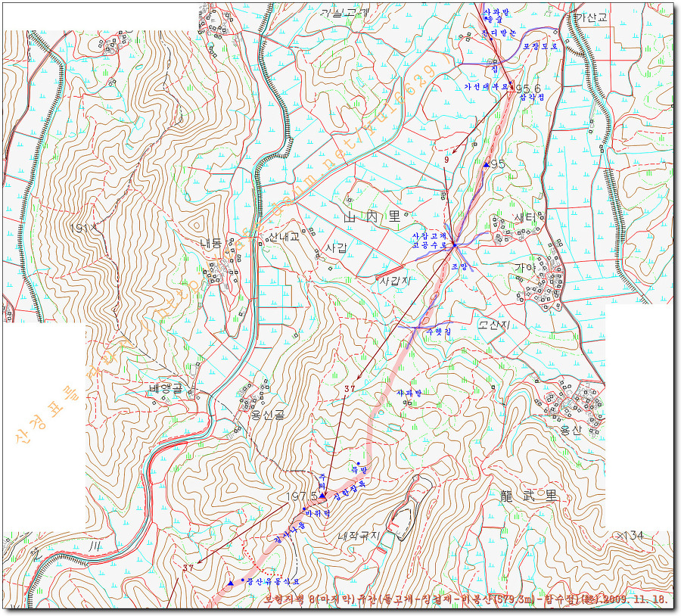
Task: Click the 사갑 place label
Action: (337, 248)
